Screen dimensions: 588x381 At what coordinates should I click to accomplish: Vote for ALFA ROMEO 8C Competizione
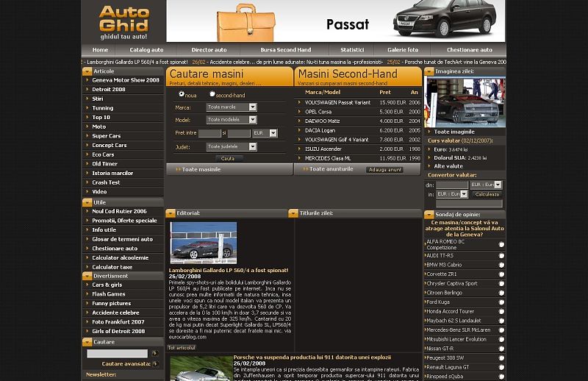pyautogui.click(x=501, y=244)
